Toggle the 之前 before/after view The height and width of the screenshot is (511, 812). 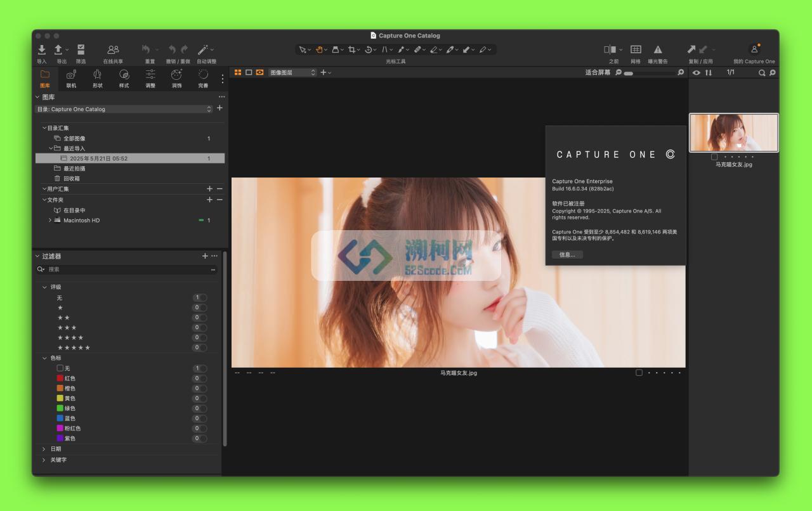pos(610,49)
